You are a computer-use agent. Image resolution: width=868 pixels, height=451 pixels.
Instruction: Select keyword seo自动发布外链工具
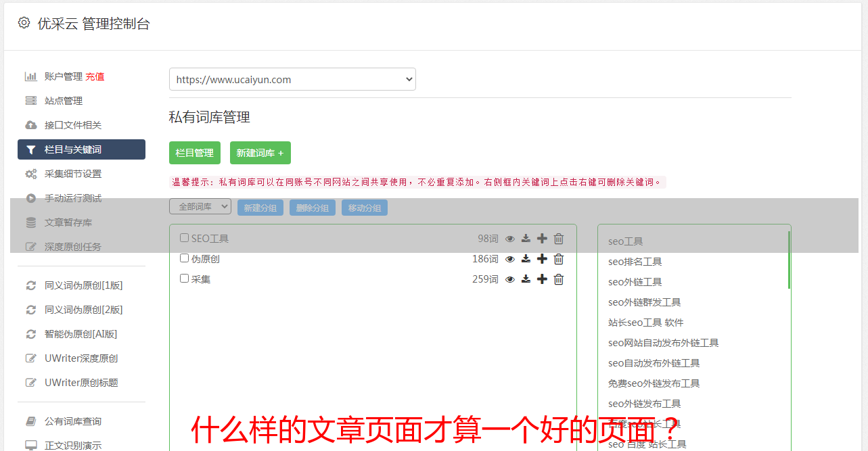[x=654, y=363]
